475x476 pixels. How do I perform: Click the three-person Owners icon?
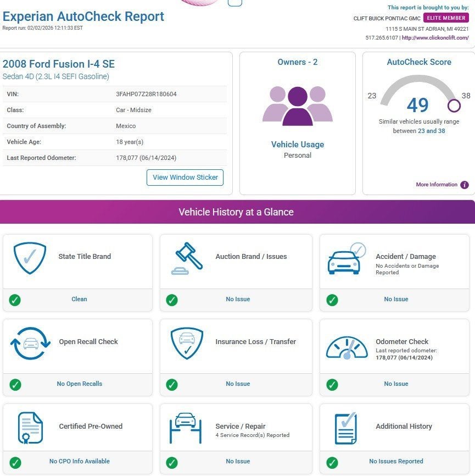click(x=297, y=106)
